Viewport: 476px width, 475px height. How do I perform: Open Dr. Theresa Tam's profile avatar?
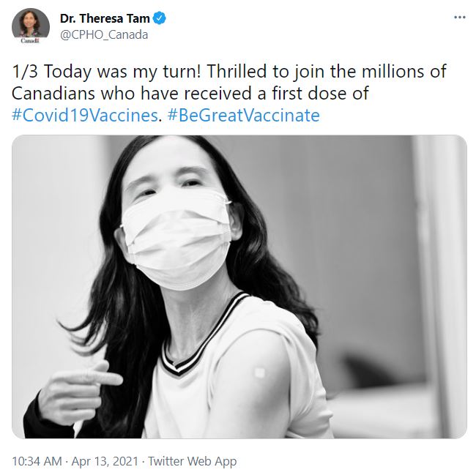click(31, 25)
